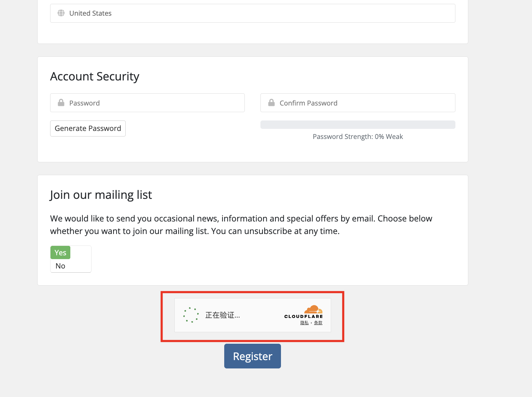Viewport: 532px width, 397px height.
Task: Click the Join our mailing list heading
Action: click(101, 195)
